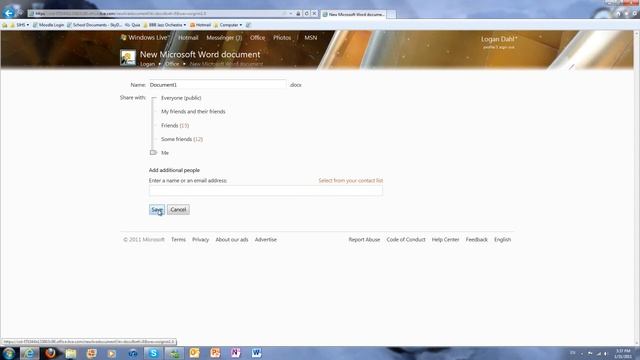Open the School Documents bookmark
The image size is (640, 360).
[94, 25]
